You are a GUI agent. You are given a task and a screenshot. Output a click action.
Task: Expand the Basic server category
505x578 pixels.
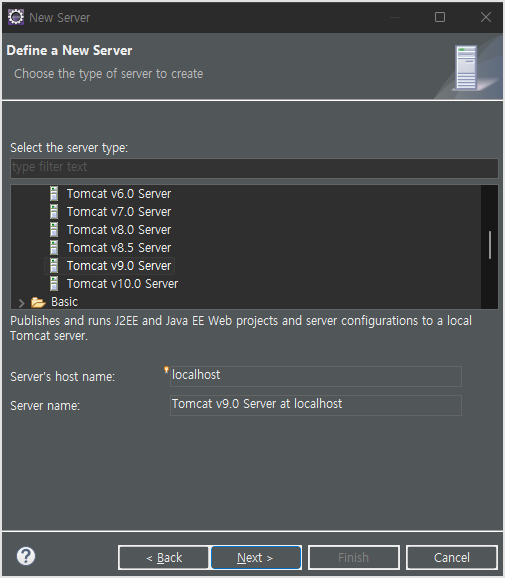pyautogui.click(x=21, y=303)
